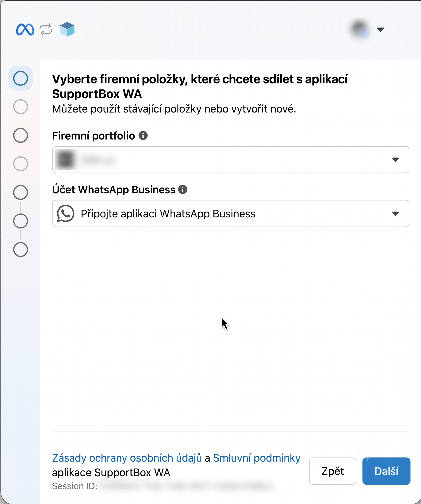Open Smluvní podmínky link

[x=257, y=458]
